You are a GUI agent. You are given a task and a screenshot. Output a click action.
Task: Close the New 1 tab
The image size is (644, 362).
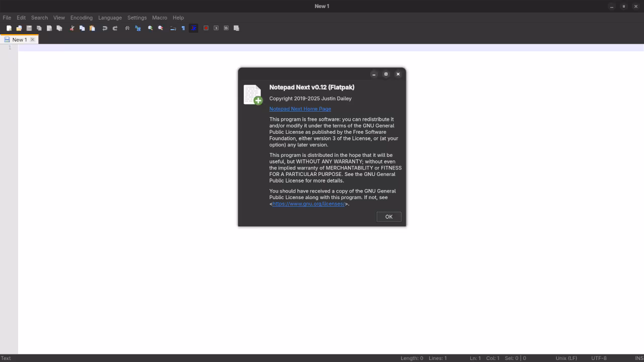(33, 40)
